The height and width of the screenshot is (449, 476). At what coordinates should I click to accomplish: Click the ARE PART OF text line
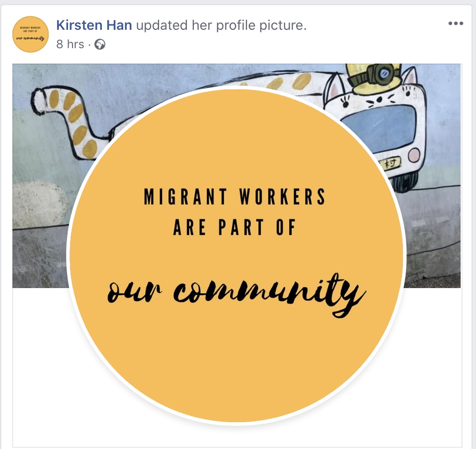click(x=235, y=227)
